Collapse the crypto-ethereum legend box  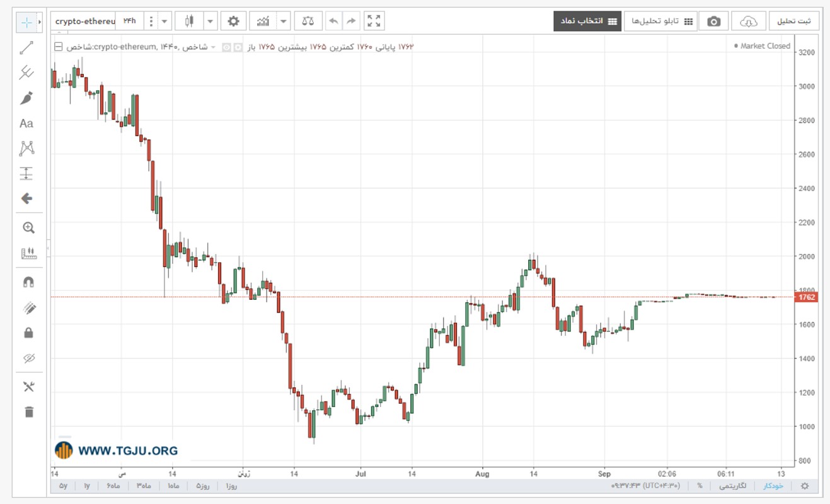[x=59, y=47]
